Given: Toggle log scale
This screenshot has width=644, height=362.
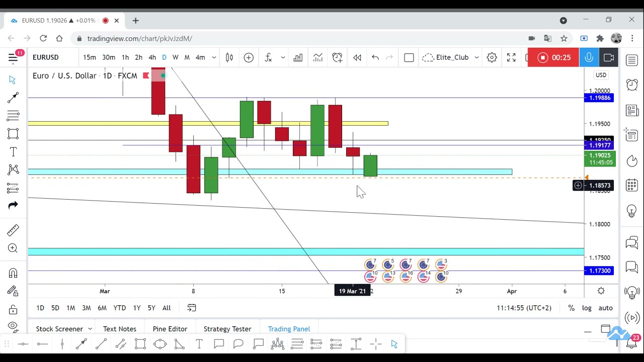Looking at the screenshot, I should click(587, 308).
